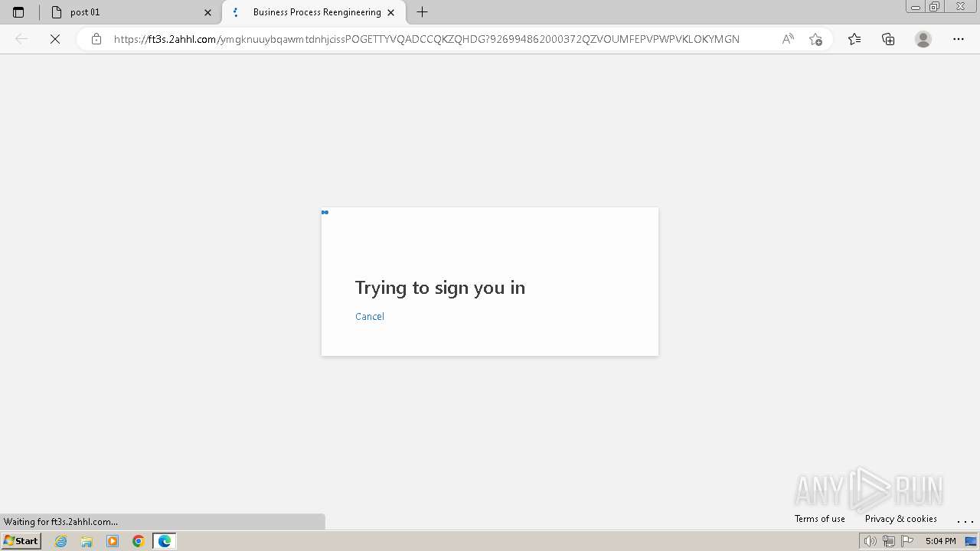Go back to previous page
Screen dimensions: 980x551
coord(21,39)
